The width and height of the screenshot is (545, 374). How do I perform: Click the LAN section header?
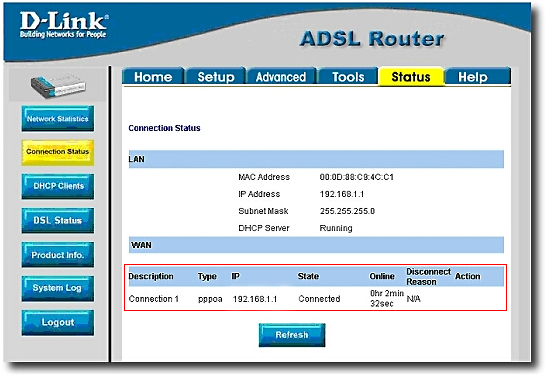click(316, 159)
